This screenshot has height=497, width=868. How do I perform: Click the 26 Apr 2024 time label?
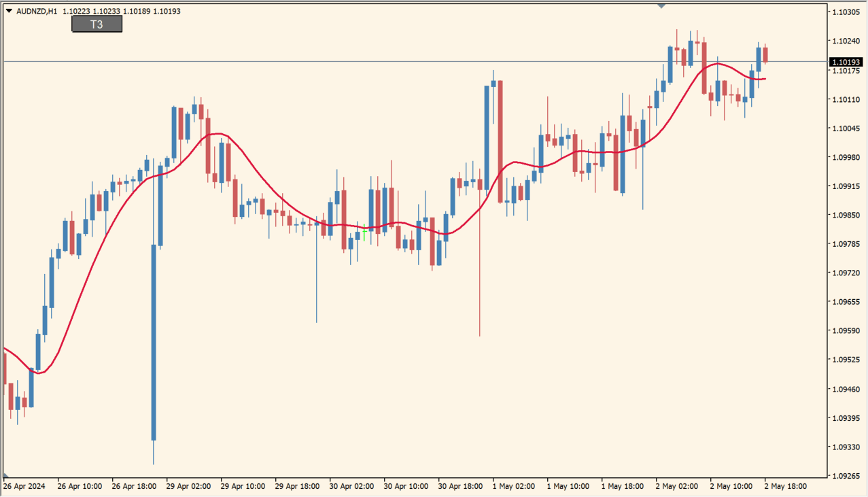[x=24, y=487]
